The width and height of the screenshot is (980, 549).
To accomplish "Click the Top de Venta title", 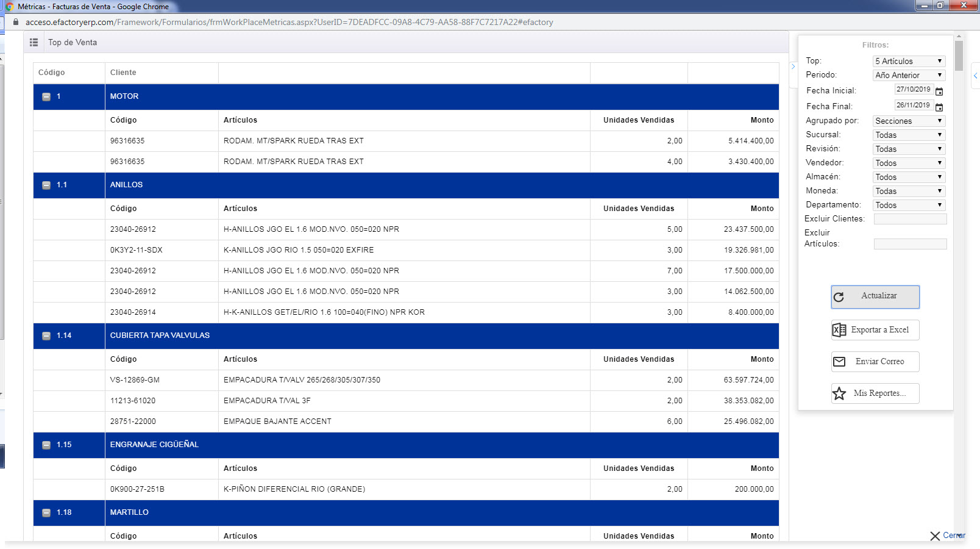I will pos(73,43).
